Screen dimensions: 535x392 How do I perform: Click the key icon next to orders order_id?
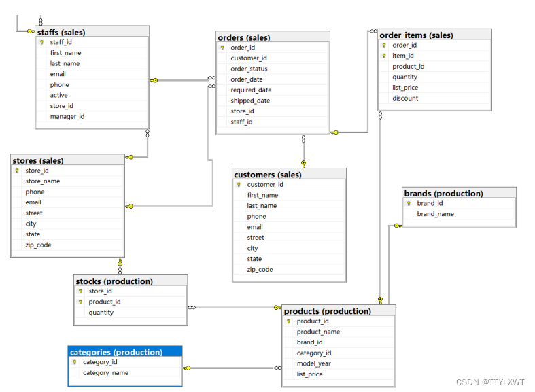222,48
